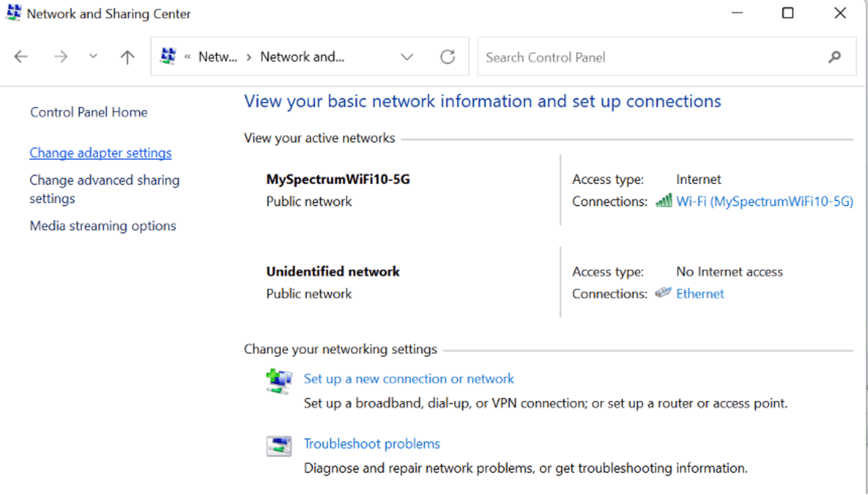868x495 pixels.
Task: Click the 'Change your networking settings' heading
Action: pyautogui.click(x=340, y=349)
